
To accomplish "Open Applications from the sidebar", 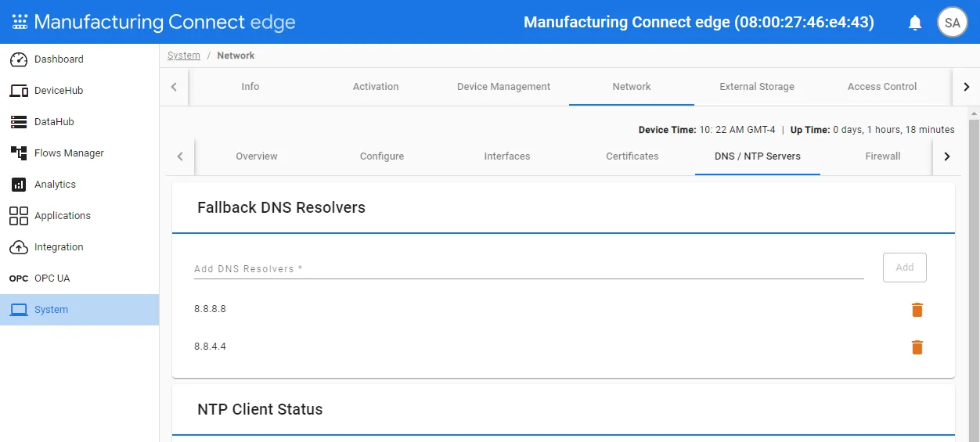I will pos(79,216).
